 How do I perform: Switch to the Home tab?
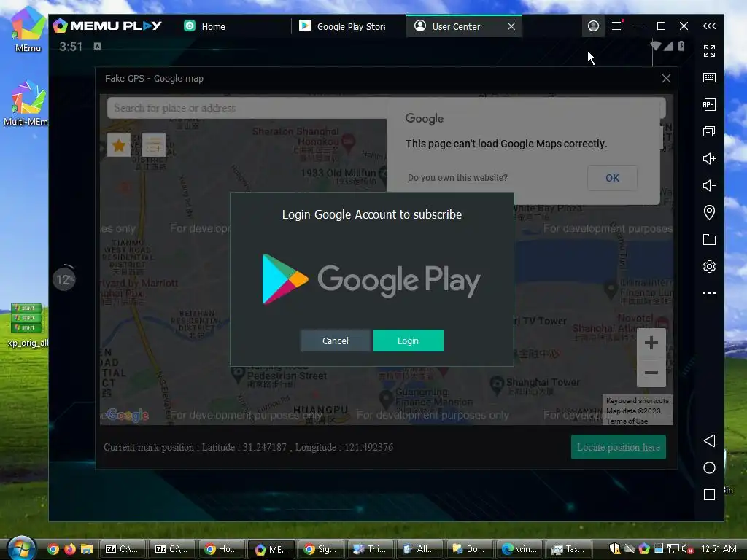pyautogui.click(x=205, y=26)
